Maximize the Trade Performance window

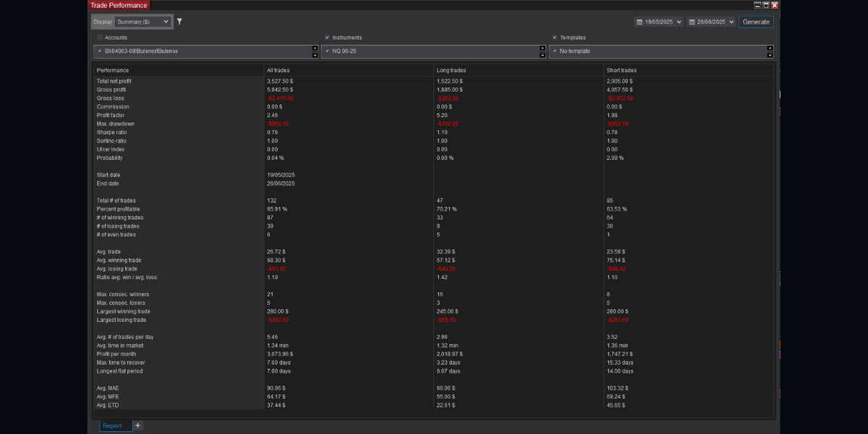point(766,5)
